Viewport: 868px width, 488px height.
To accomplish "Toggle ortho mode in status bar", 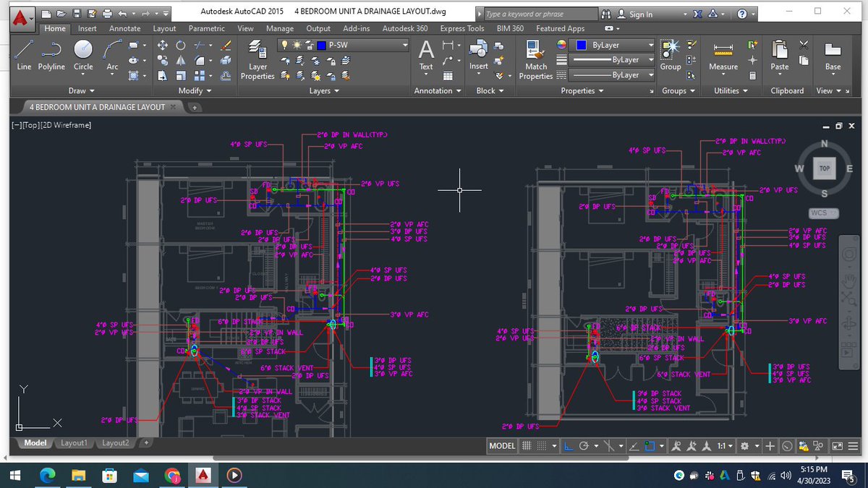I will tap(570, 446).
